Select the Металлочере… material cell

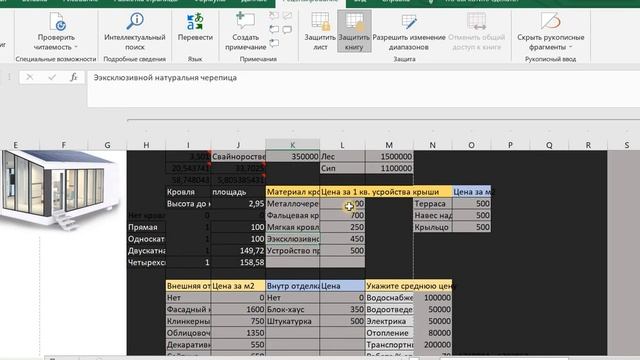[293, 204]
